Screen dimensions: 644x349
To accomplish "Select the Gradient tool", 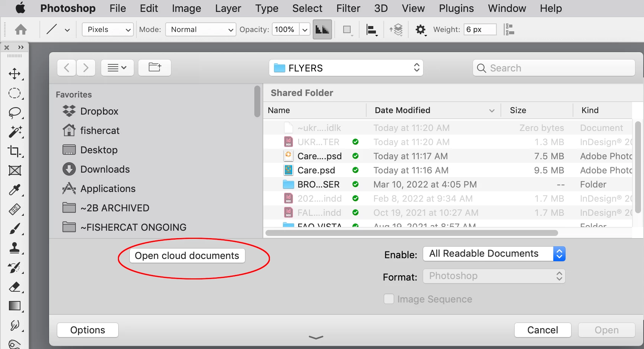I will pos(15,306).
